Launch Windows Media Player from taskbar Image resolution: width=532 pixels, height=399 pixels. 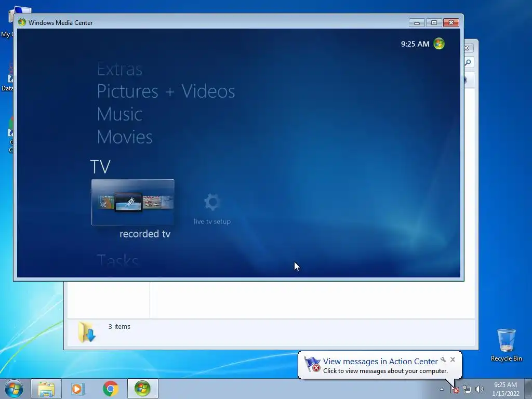[78, 389]
